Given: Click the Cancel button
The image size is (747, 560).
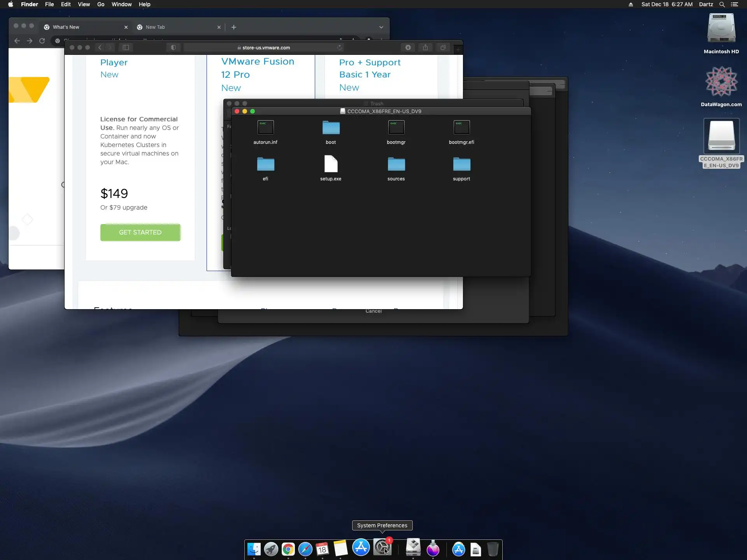Looking at the screenshot, I should [x=373, y=311].
